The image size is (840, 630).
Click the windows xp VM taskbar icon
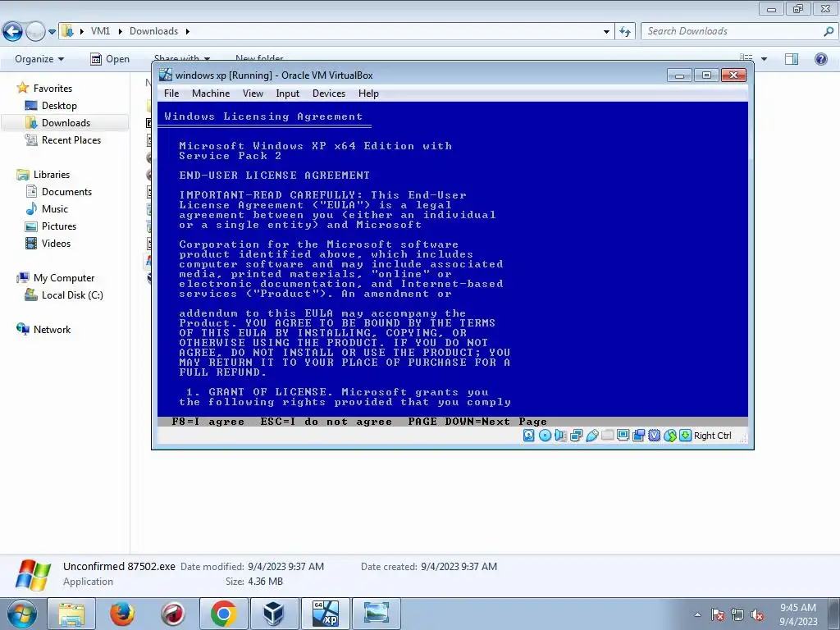tap(325, 614)
